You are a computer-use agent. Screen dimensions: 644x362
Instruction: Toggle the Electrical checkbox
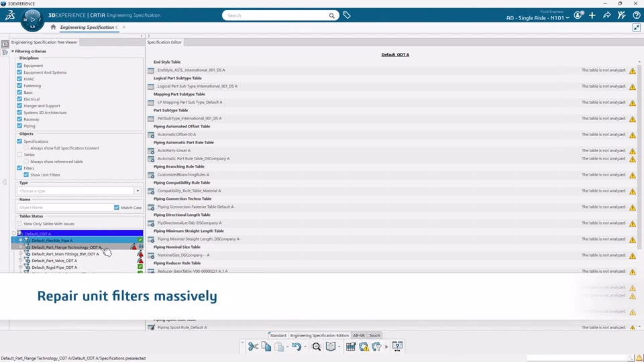click(x=19, y=99)
